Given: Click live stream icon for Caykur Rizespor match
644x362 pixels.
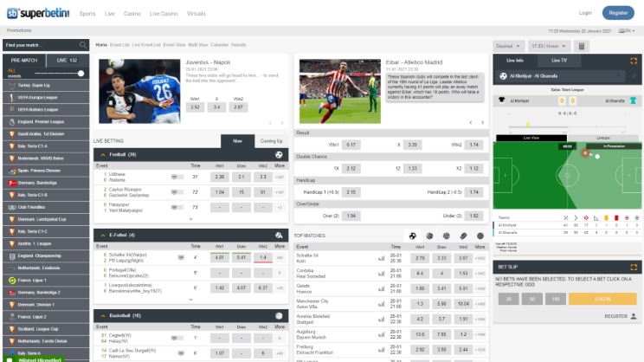Looking at the screenshot, I should [x=174, y=192].
